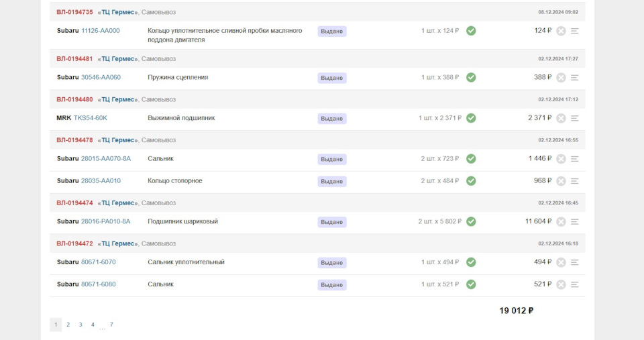Image resolution: width=644 pixels, height=340 pixels.
Task: Open order ВЛ-0194735 link
Action: pyautogui.click(x=74, y=12)
